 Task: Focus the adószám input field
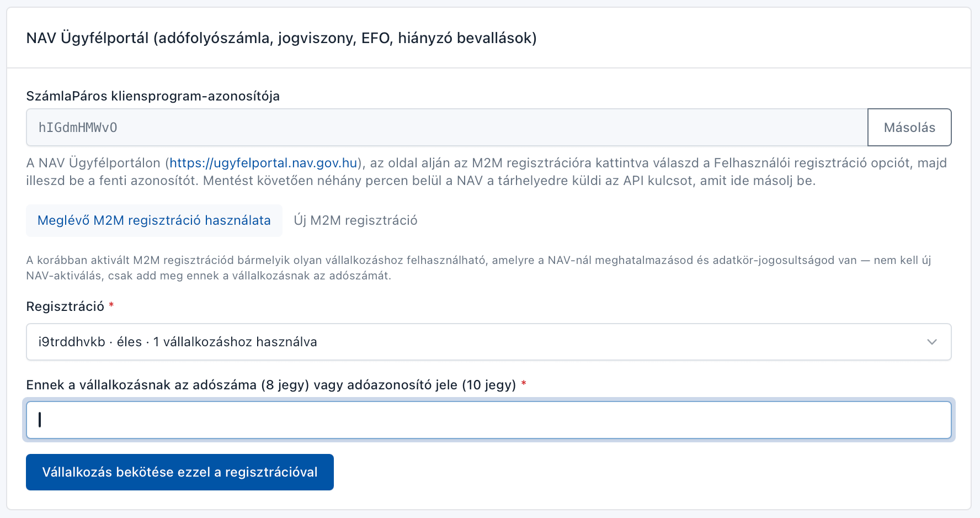coord(489,420)
